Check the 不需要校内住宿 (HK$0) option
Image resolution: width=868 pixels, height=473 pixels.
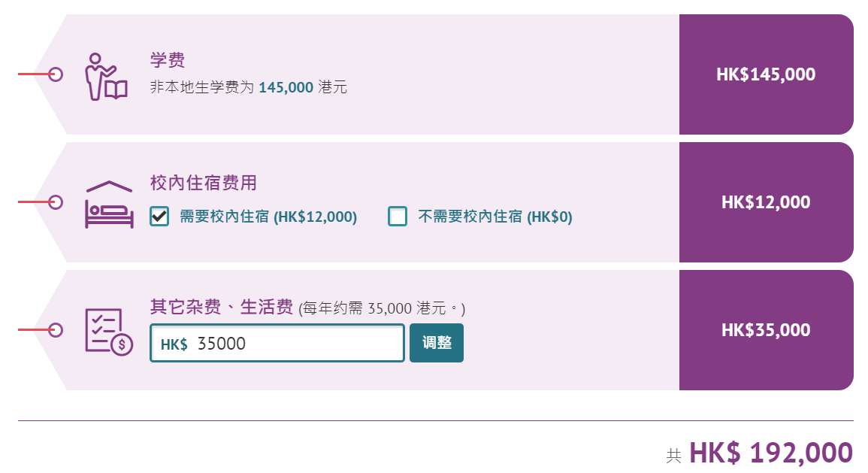tap(398, 217)
